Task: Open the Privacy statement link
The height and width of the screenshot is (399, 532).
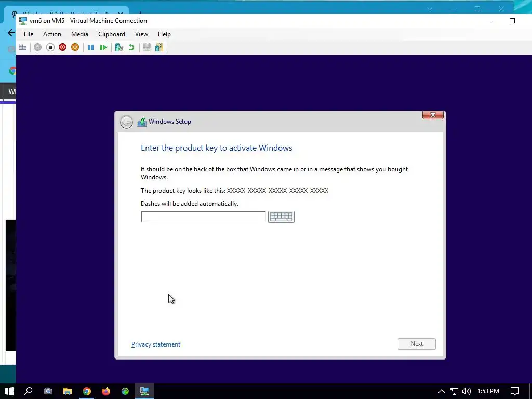Action: point(156,344)
